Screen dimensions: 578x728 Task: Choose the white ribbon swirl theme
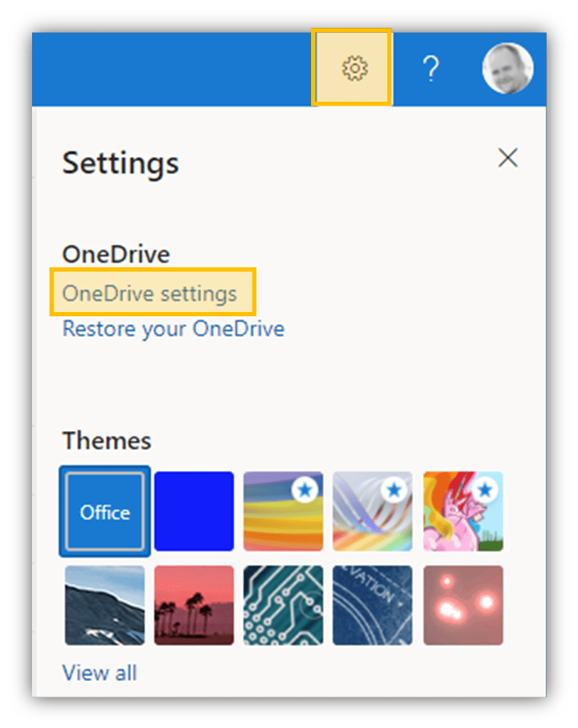(x=372, y=511)
